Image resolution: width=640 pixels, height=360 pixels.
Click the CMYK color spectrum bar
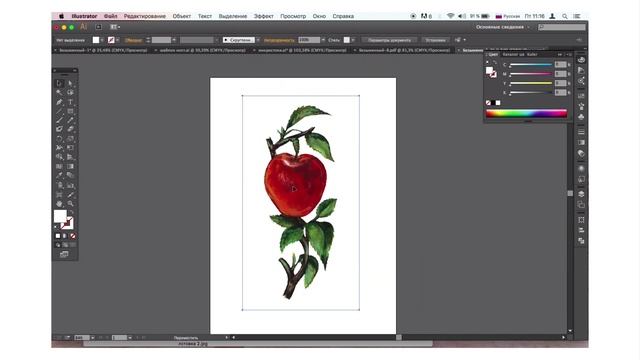click(x=526, y=113)
